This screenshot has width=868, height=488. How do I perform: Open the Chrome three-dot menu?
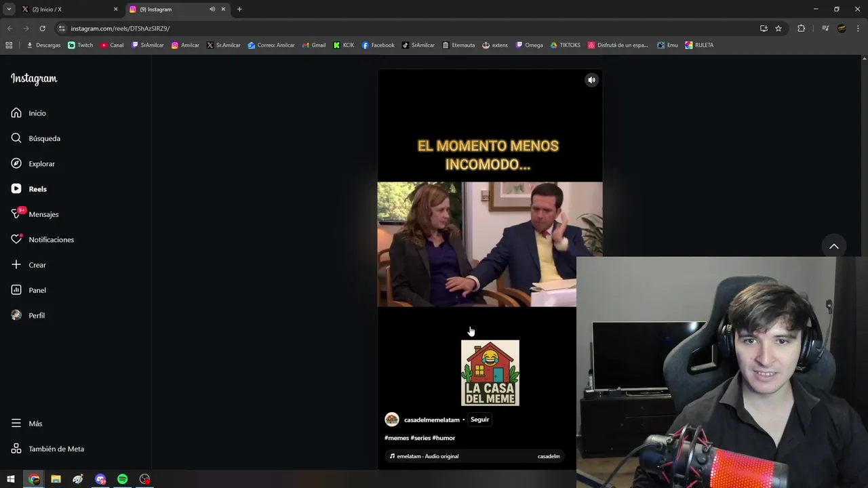(x=858, y=28)
